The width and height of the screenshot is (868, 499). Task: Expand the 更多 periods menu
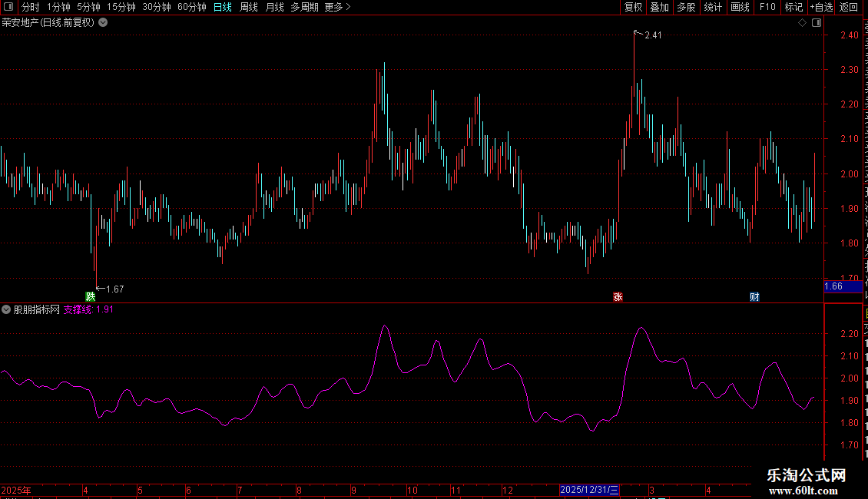coord(338,7)
